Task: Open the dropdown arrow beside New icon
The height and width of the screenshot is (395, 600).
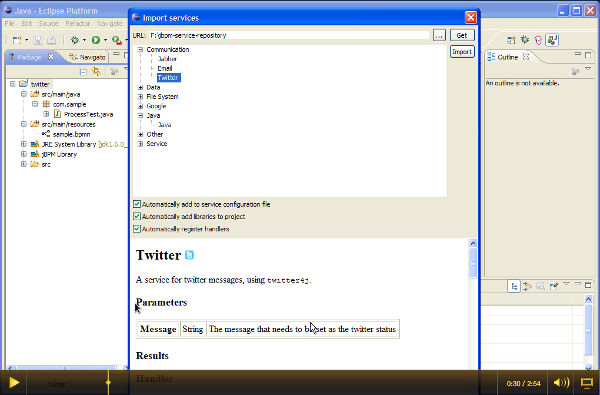Action: [x=26, y=40]
